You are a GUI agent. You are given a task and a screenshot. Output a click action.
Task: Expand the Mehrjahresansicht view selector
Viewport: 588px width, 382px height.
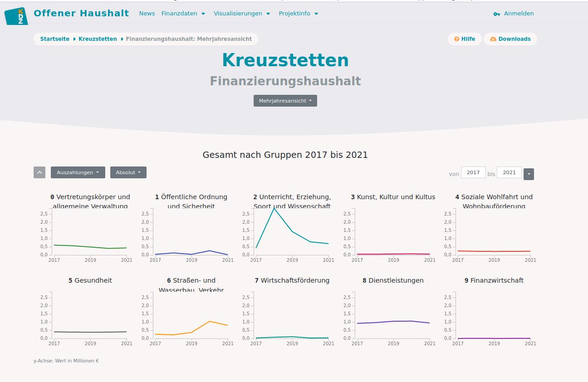click(285, 101)
